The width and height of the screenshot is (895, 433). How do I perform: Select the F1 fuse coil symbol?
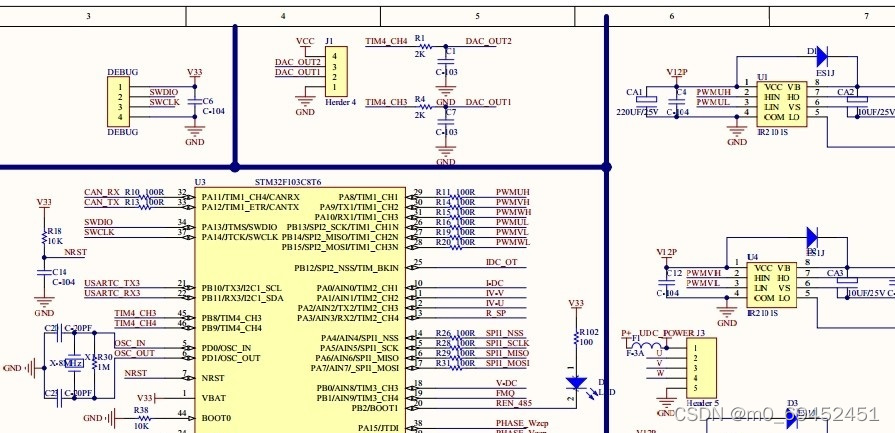[647, 346]
